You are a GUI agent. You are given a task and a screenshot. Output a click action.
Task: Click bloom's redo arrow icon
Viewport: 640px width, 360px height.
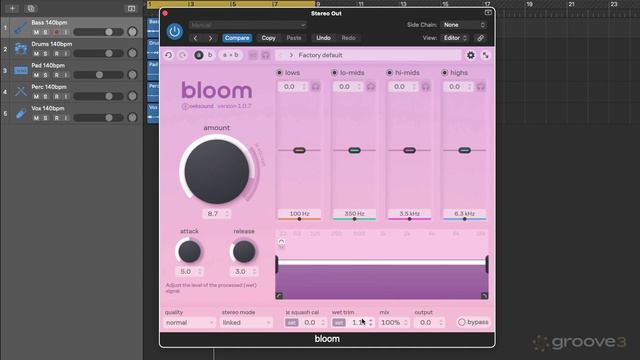pos(182,55)
